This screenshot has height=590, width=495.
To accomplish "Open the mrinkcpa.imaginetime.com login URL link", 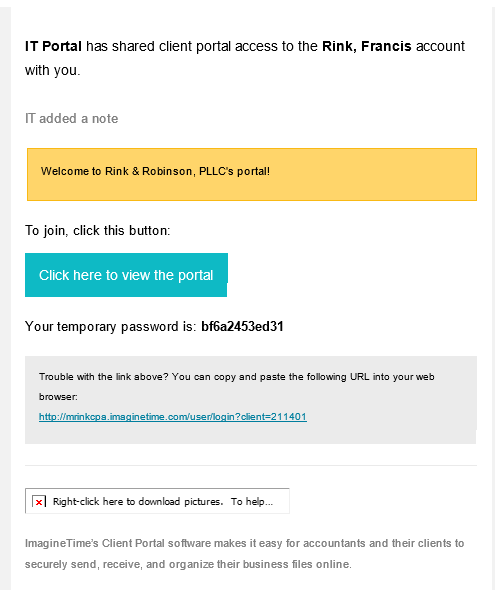I will click(x=173, y=417).
